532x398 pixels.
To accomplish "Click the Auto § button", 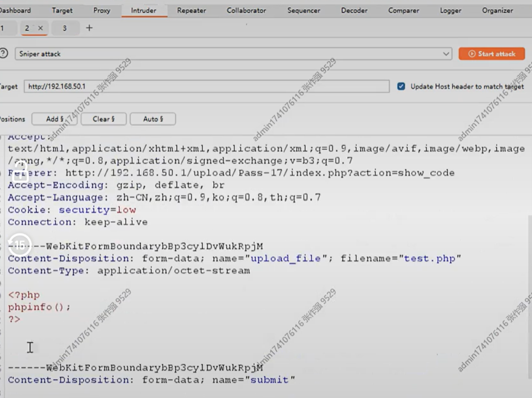I will point(153,119).
